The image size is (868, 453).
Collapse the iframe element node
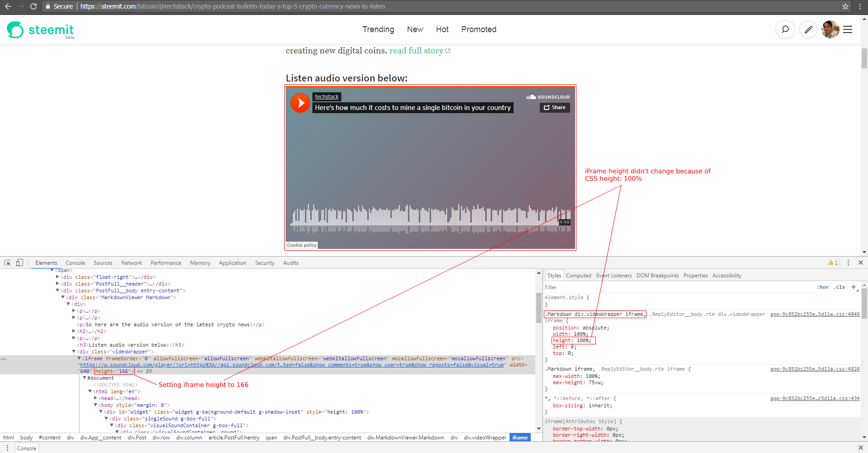[x=79, y=358]
